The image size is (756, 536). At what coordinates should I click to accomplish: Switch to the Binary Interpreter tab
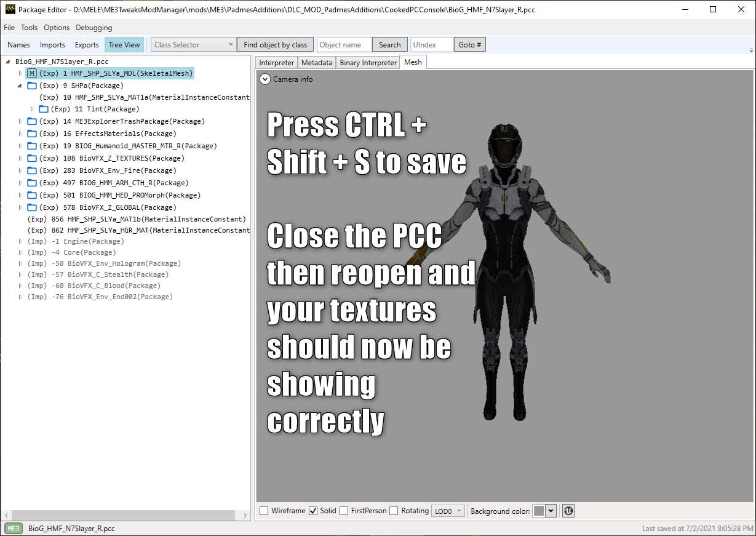click(x=368, y=63)
